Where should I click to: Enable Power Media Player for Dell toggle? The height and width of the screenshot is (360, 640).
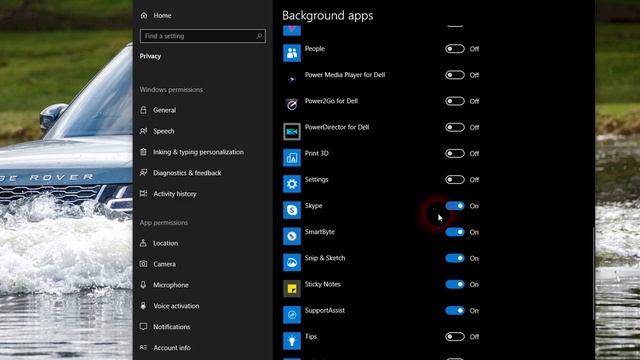455,75
